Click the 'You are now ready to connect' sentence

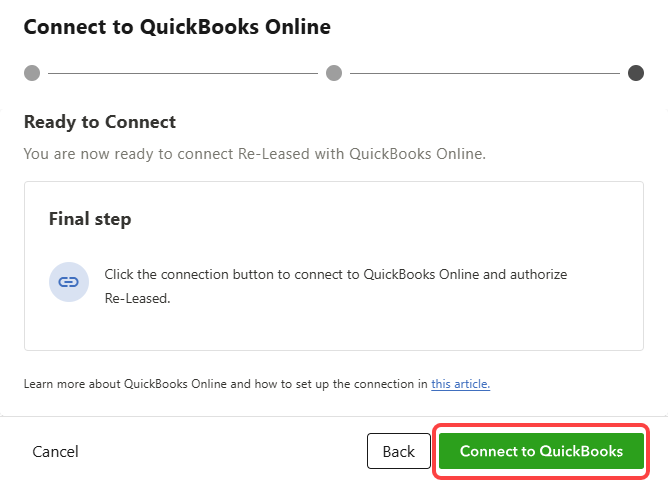254,154
